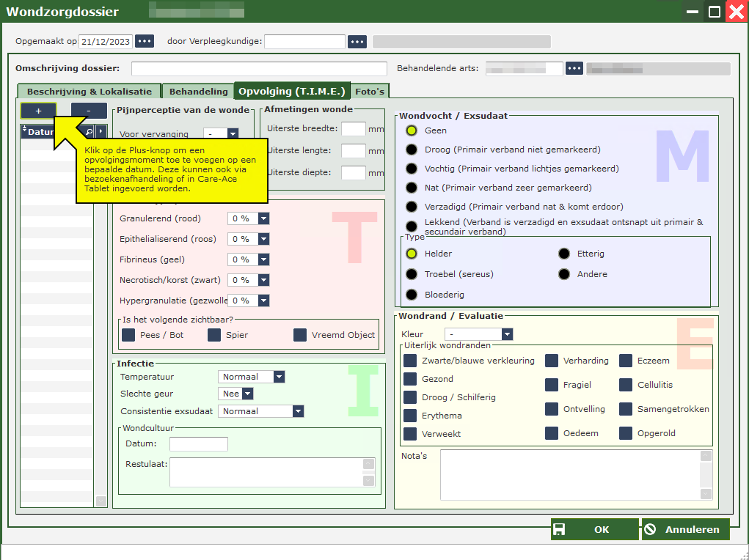The width and height of the screenshot is (749, 560).
Task: Choose the Bloederig type radio button
Action: coord(412,295)
